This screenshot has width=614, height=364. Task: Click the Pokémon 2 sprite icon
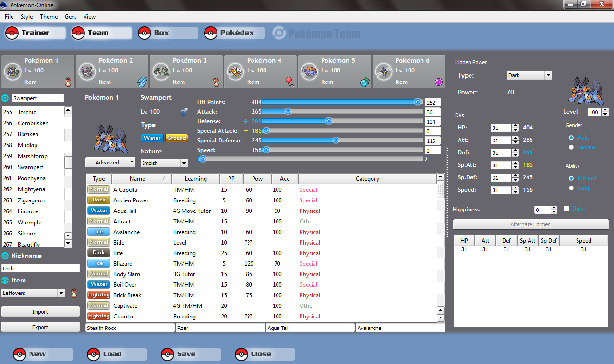tap(86, 71)
